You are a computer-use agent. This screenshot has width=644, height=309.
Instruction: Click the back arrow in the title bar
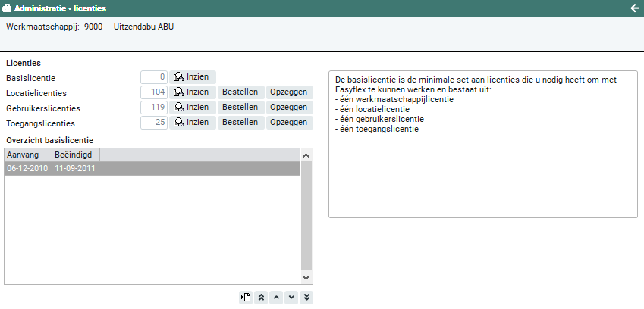pyautogui.click(x=635, y=8)
